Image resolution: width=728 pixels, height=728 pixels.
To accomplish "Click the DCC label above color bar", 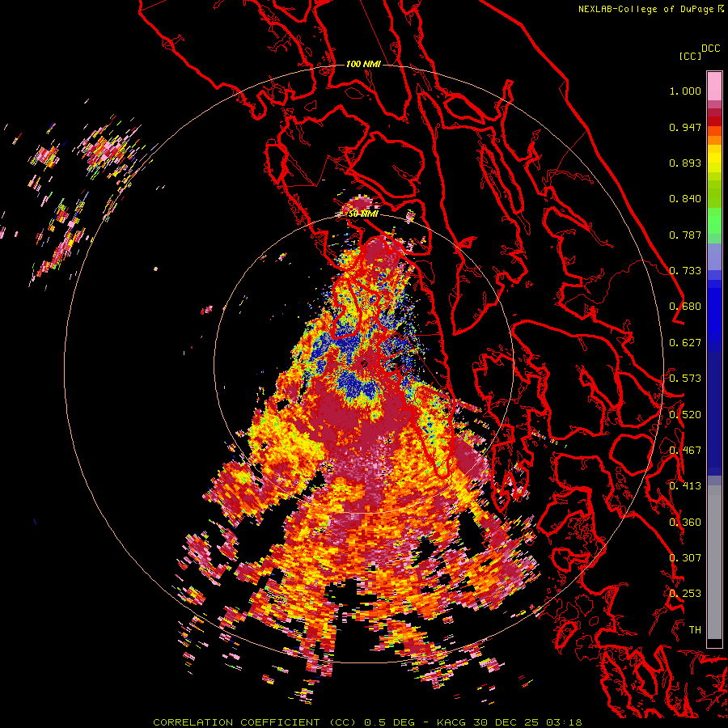I will pos(710,49).
